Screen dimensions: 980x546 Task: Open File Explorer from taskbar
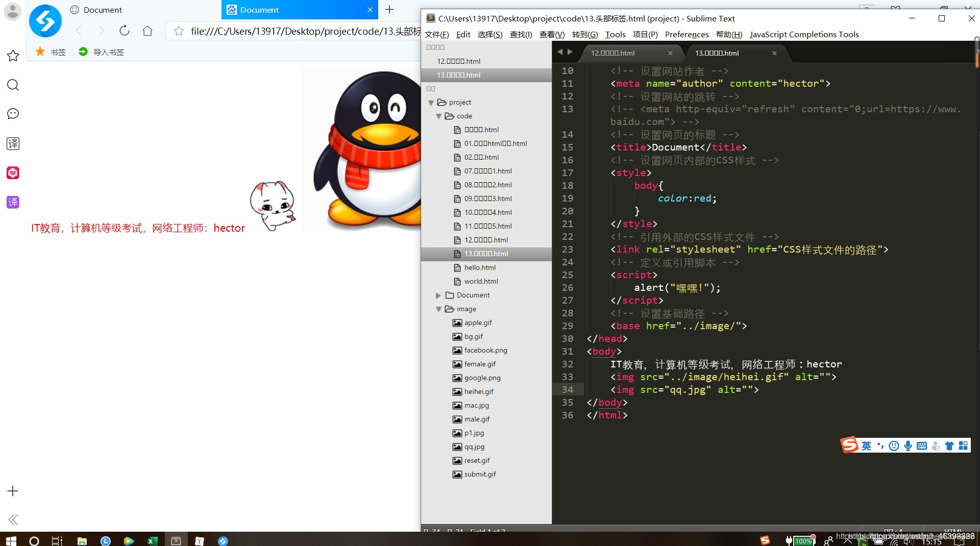(82, 541)
